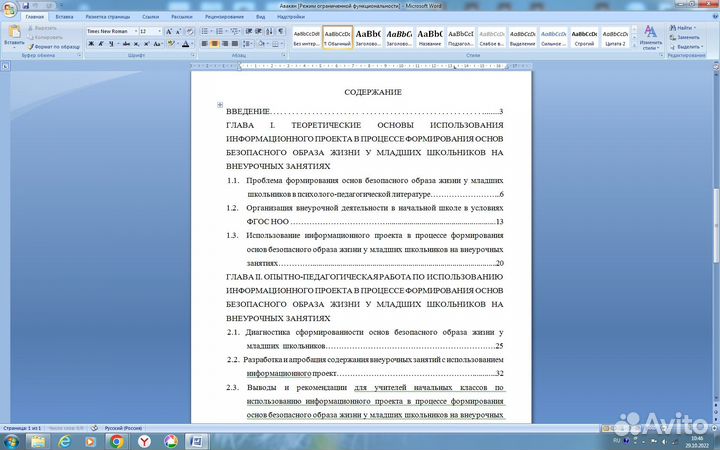Image resolution: width=720 pixels, height=450 pixels.
Task: Click the multilevel list icon
Action: point(236,31)
